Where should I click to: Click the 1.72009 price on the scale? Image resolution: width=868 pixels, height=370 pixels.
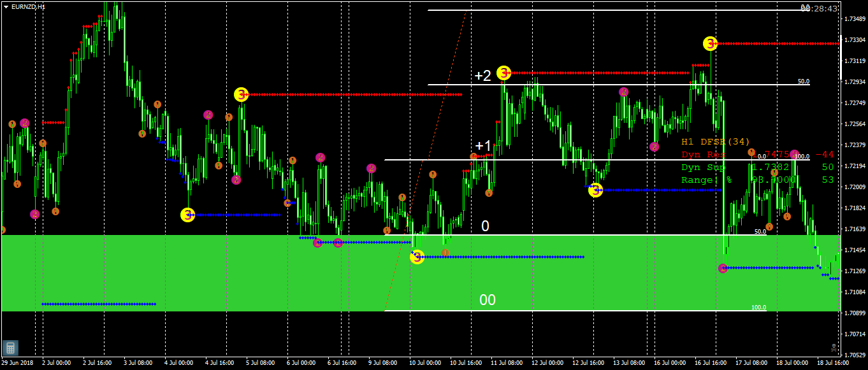pyautogui.click(x=855, y=187)
